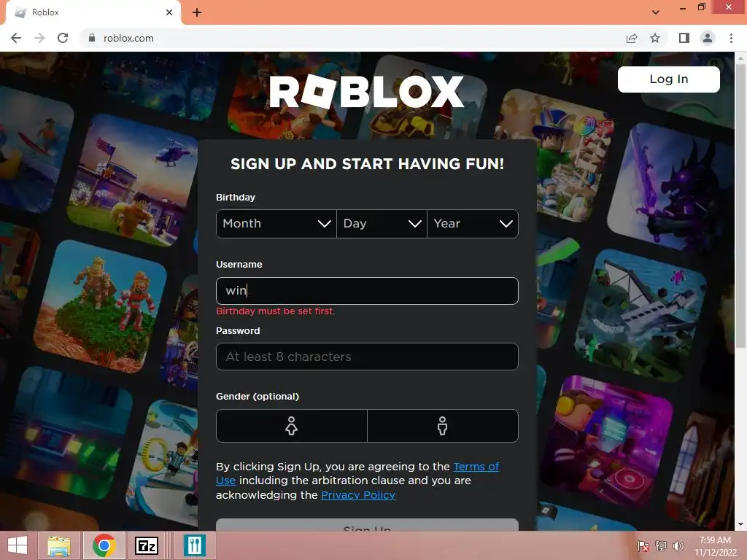Click the Log In button
The image size is (747, 560).
(x=669, y=79)
